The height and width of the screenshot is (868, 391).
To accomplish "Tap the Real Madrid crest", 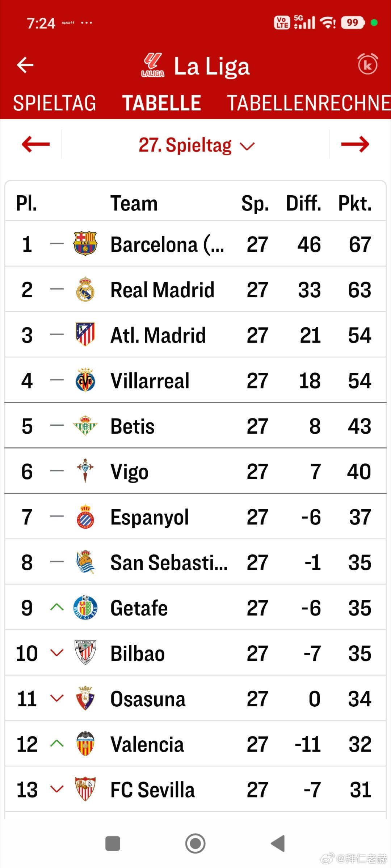I will [85, 289].
